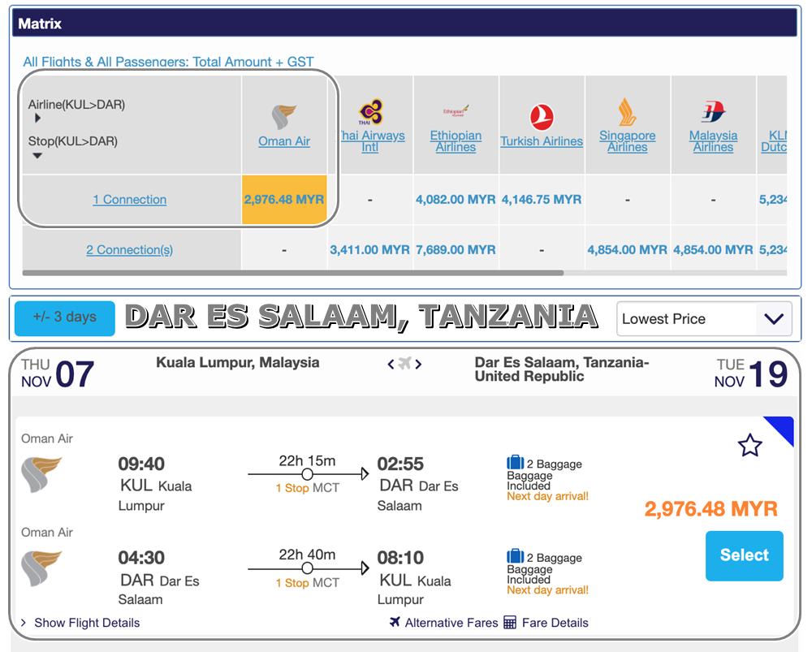Click the Turkish Airlines logo

(x=542, y=117)
